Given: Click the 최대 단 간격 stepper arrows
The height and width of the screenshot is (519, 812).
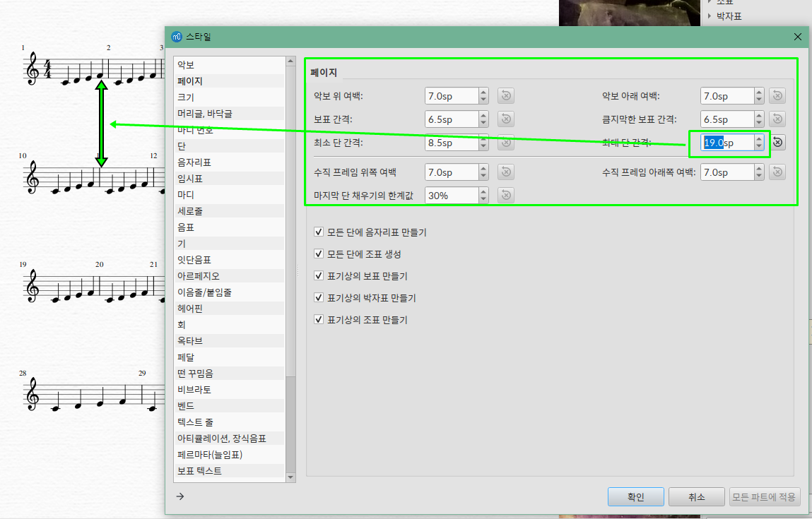Looking at the screenshot, I should pyautogui.click(x=759, y=143).
